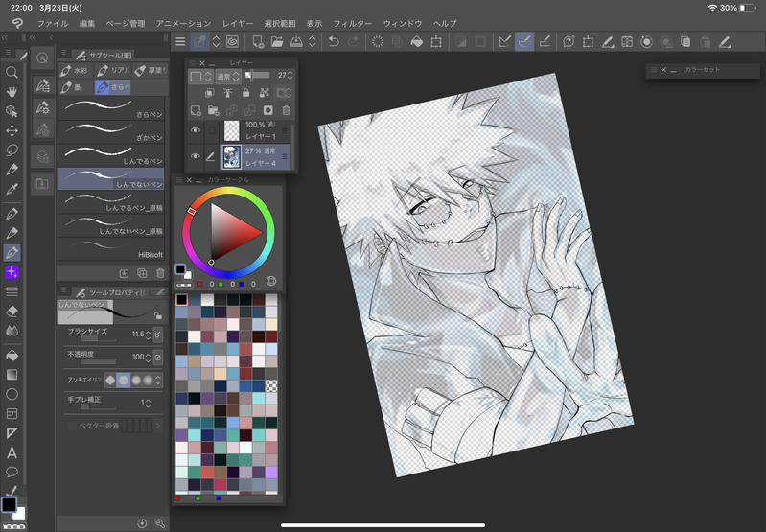Click the Fill icon in command bar
The image size is (766, 532).
pyautogui.click(x=417, y=42)
